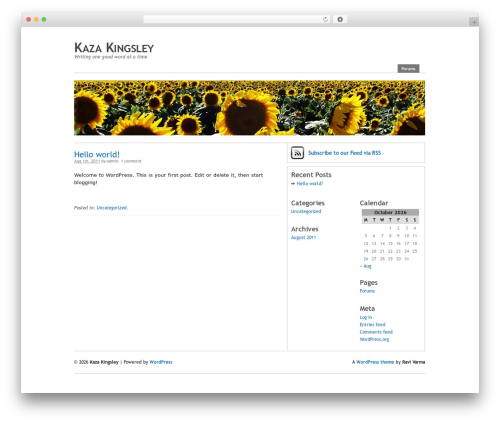The height and width of the screenshot is (423, 500).
Task: Click the Calendar widget heading
Action: pos(374,203)
